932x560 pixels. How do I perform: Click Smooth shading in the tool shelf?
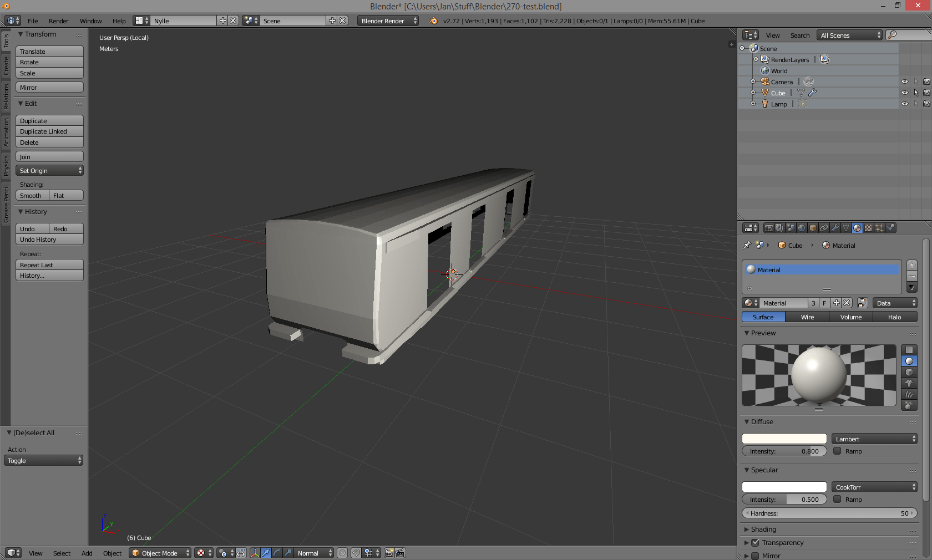coord(31,195)
